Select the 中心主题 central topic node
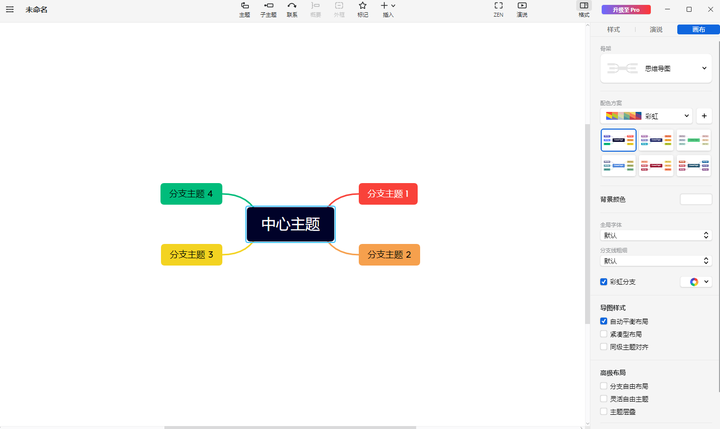The height and width of the screenshot is (429, 720). [291, 224]
